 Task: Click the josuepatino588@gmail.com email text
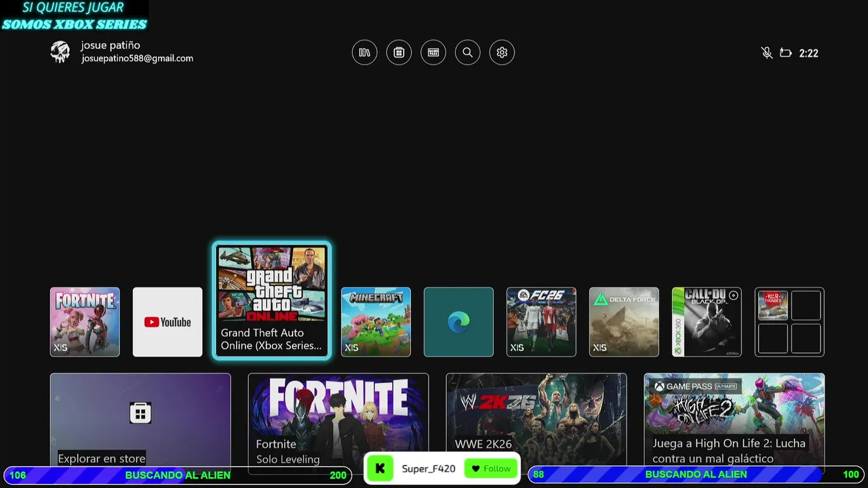tap(138, 58)
